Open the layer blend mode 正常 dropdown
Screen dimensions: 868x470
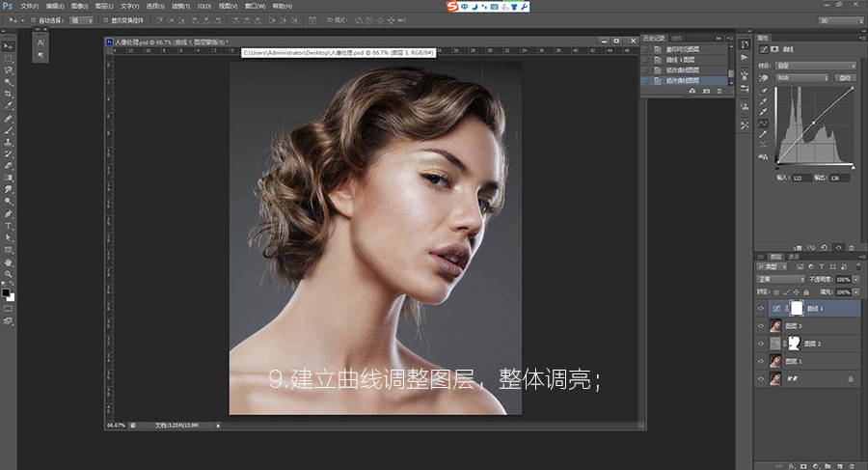pos(781,279)
